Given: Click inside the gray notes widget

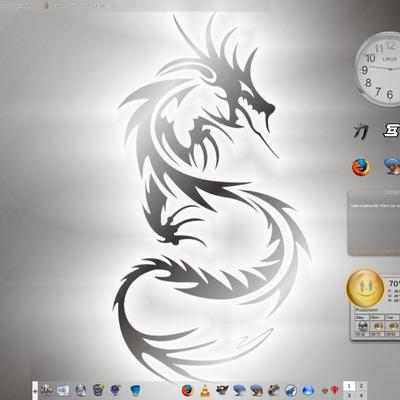Looking at the screenshot, I should coord(374,222).
